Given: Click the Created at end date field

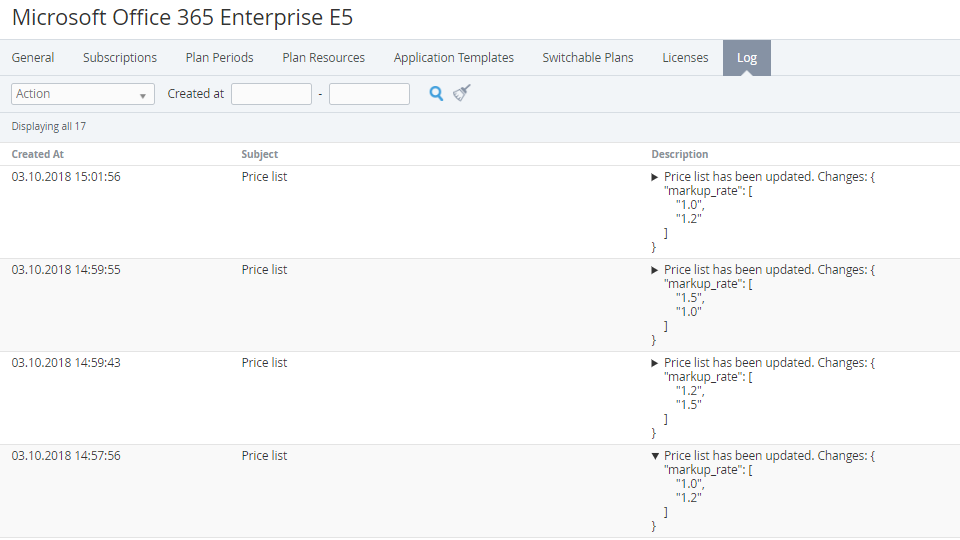Looking at the screenshot, I should pos(369,94).
